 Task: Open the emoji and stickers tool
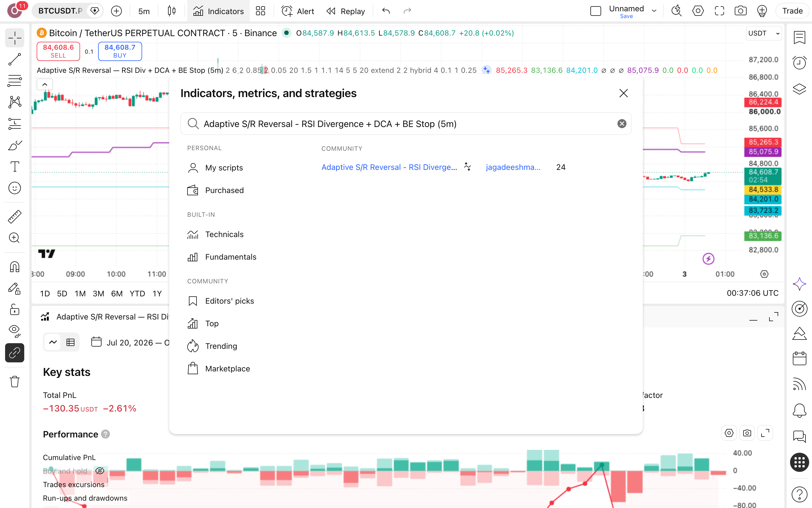point(14,188)
